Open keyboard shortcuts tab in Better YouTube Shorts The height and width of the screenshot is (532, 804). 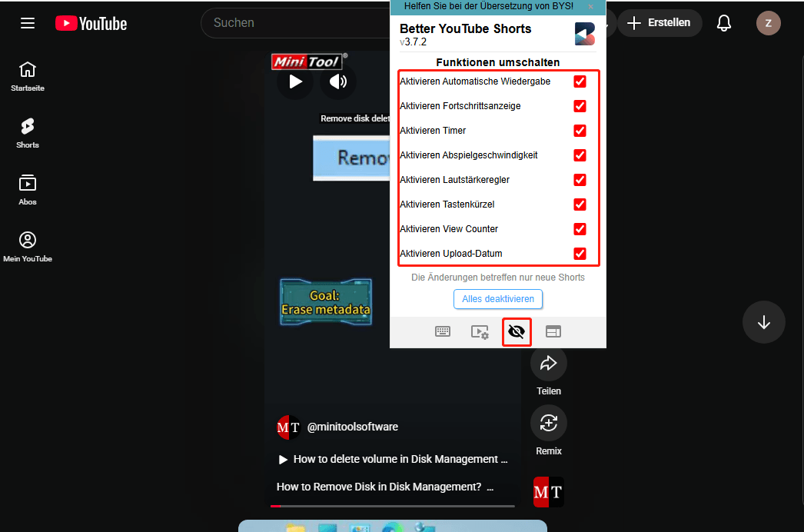(443, 331)
